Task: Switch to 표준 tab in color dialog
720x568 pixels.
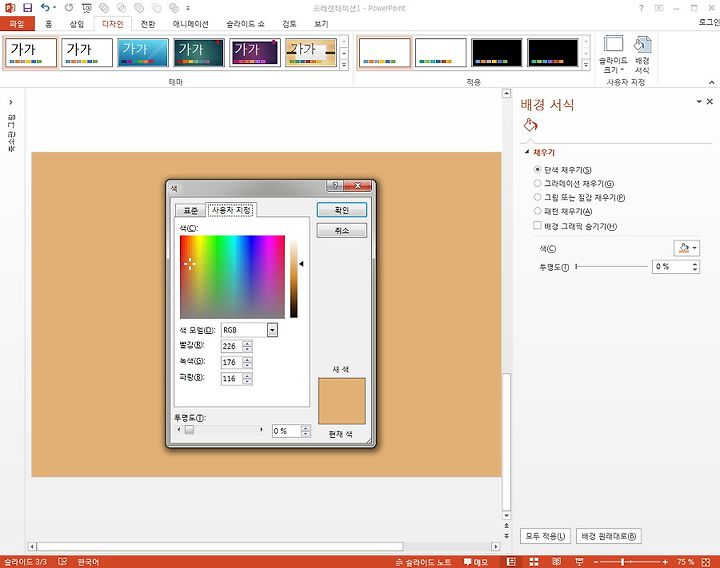Action: pyautogui.click(x=191, y=210)
